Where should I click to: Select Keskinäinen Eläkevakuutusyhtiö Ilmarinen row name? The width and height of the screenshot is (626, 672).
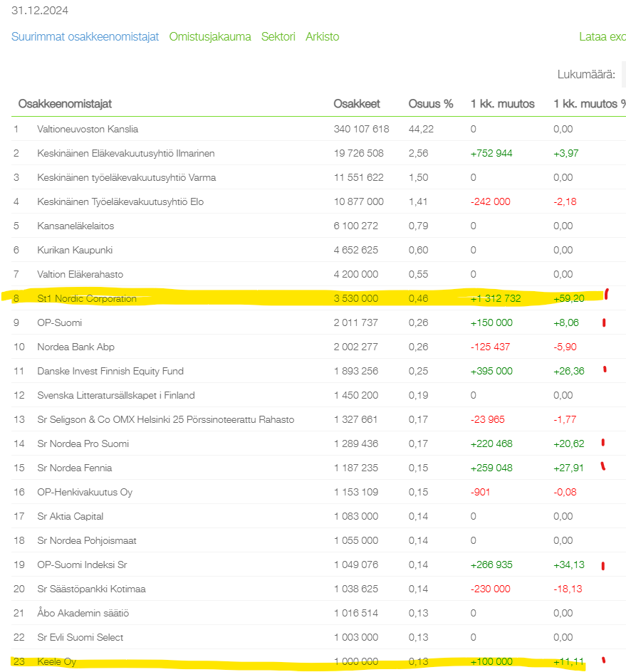(126, 154)
